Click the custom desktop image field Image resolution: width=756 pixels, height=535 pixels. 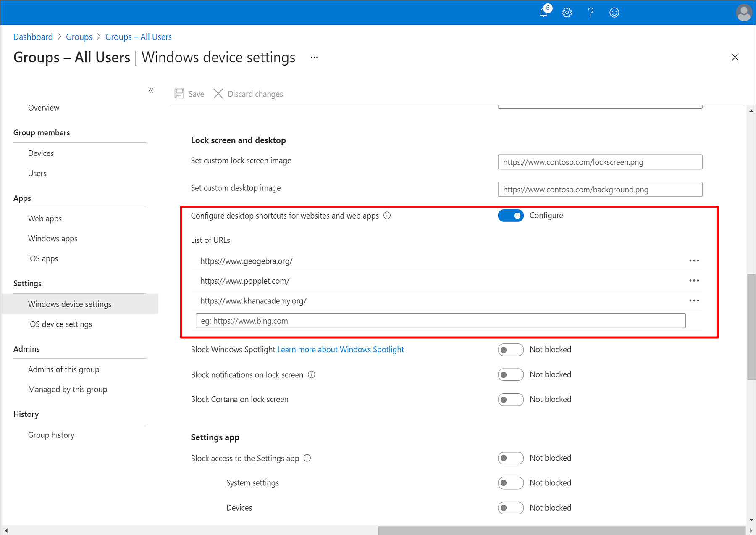(600, 190)
